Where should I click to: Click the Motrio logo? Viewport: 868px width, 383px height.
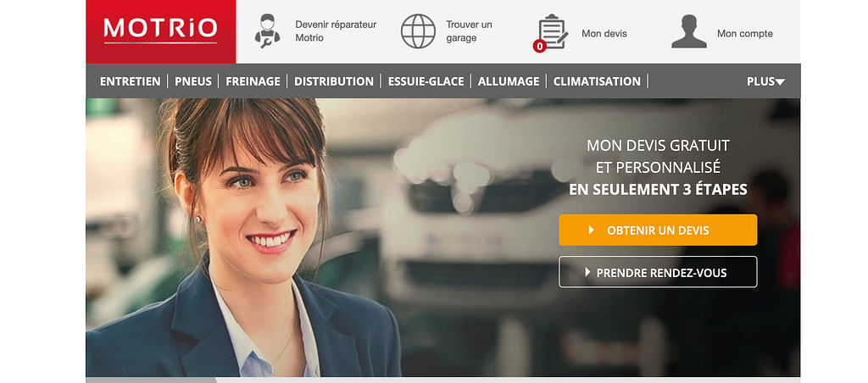(160, 31)
